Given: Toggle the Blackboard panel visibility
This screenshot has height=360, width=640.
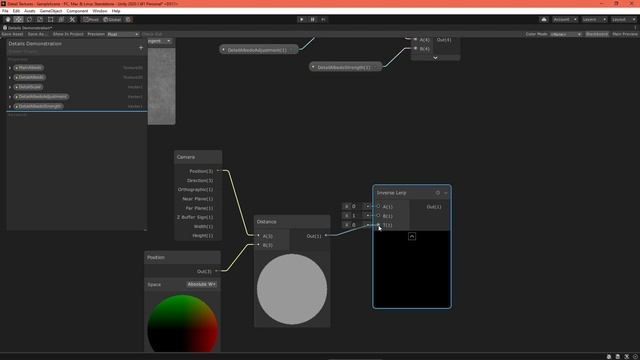Looking at the screenshot, I should pos(597,34).
